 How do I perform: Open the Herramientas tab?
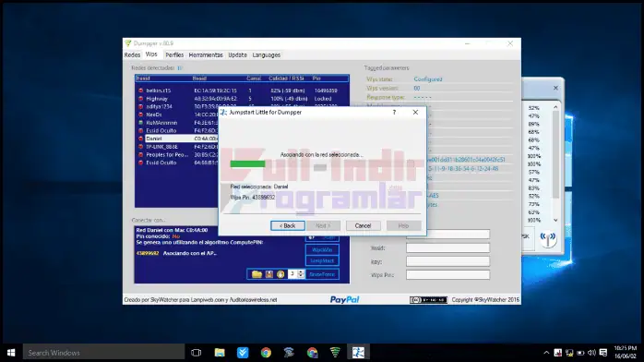click(x=206, y=54)
